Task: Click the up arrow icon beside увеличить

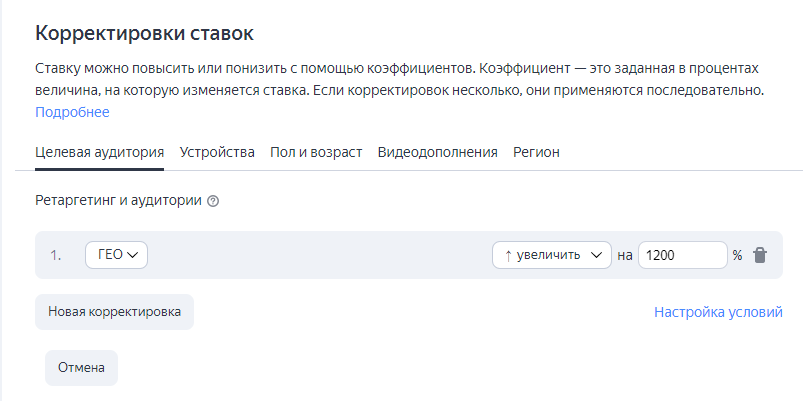Action: (508, 255)
